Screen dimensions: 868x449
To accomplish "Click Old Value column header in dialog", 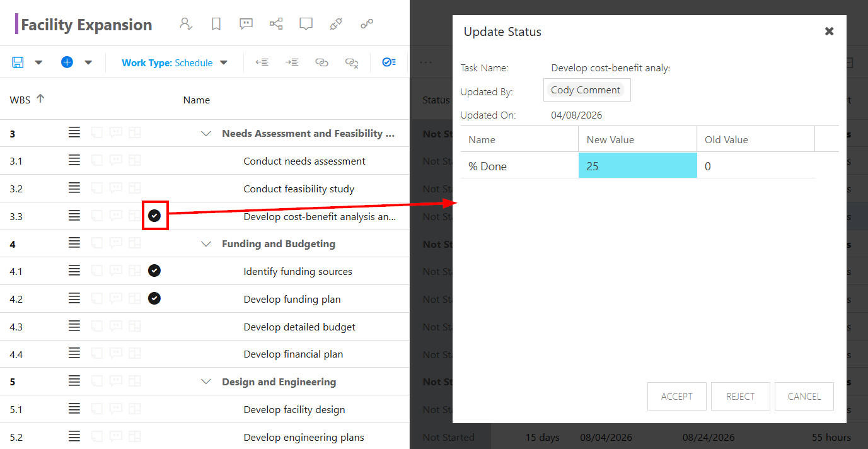I will pos(756,139).
